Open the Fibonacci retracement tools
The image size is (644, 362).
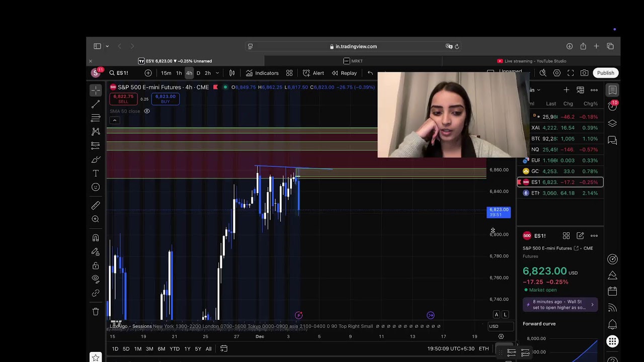(96, 118)
